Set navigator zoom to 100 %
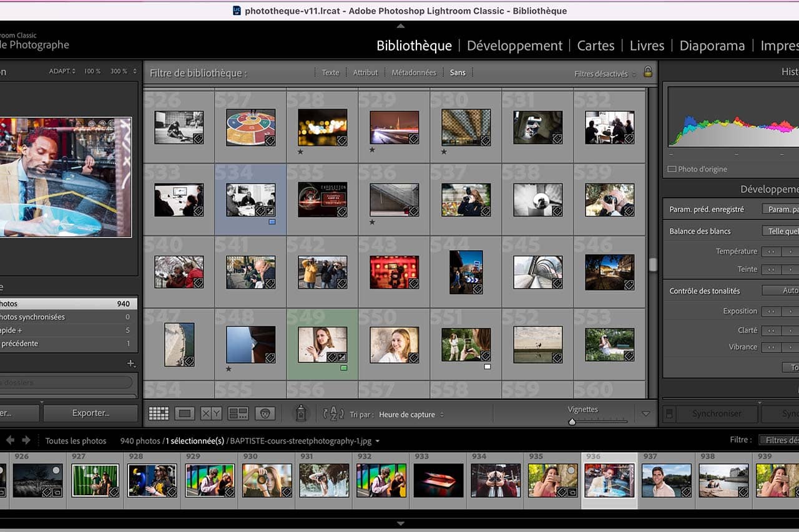 (x=92, y=71)
